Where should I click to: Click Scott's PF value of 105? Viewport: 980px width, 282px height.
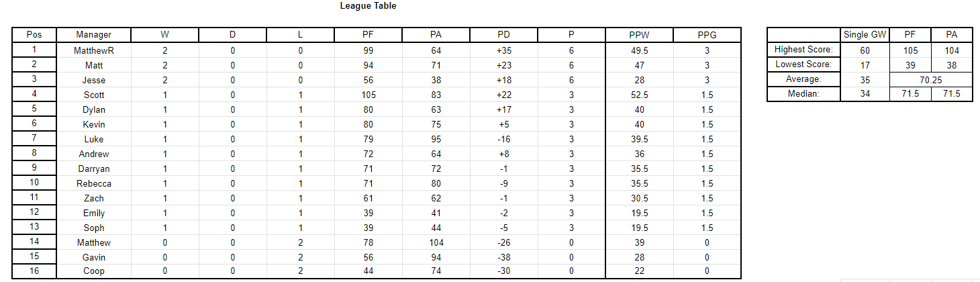[367, 95]
